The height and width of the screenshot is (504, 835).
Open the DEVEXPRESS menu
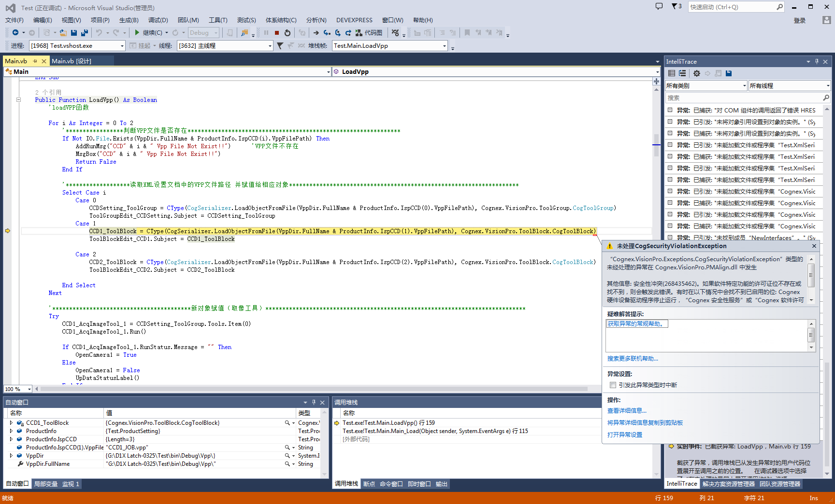pyautogui.click(x=354, y=20)
